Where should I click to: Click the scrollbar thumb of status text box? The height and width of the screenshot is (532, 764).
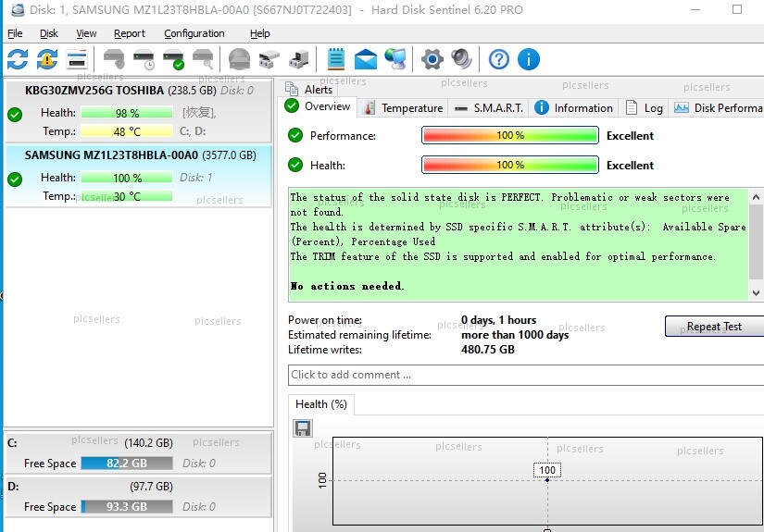(x=756, y=241)
